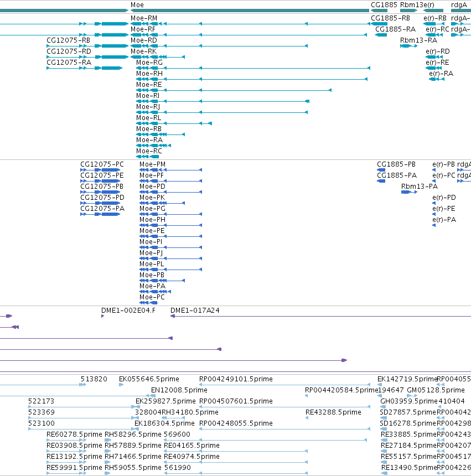Image resolution: width=471 pixels, height=476 pixels.
Task: Click the Rbm13-PA protein label
Action: 420,187
